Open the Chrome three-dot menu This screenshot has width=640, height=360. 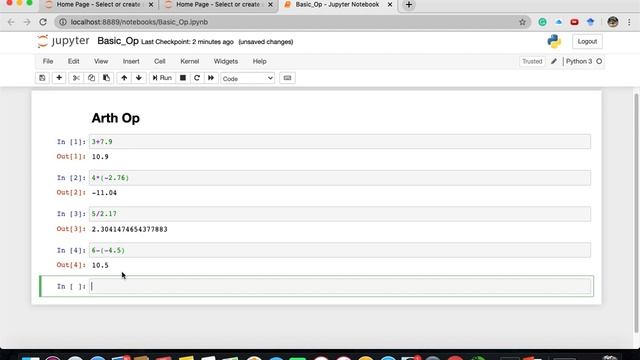click(x=629, y=22)
